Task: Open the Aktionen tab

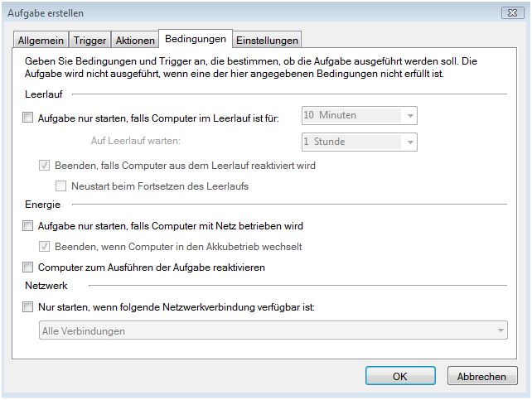Action: (135, 40)
